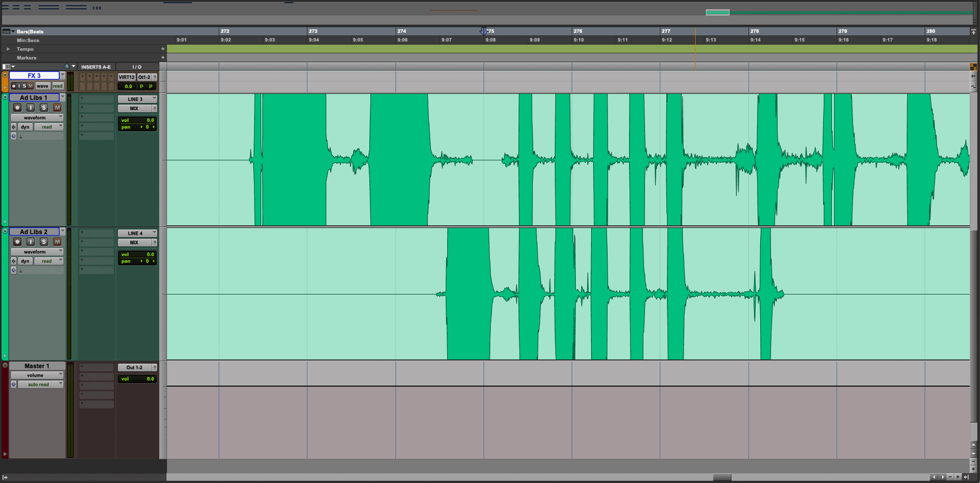
Task: Mute the Ad Libs 2 track
Action: click(58, 242)
